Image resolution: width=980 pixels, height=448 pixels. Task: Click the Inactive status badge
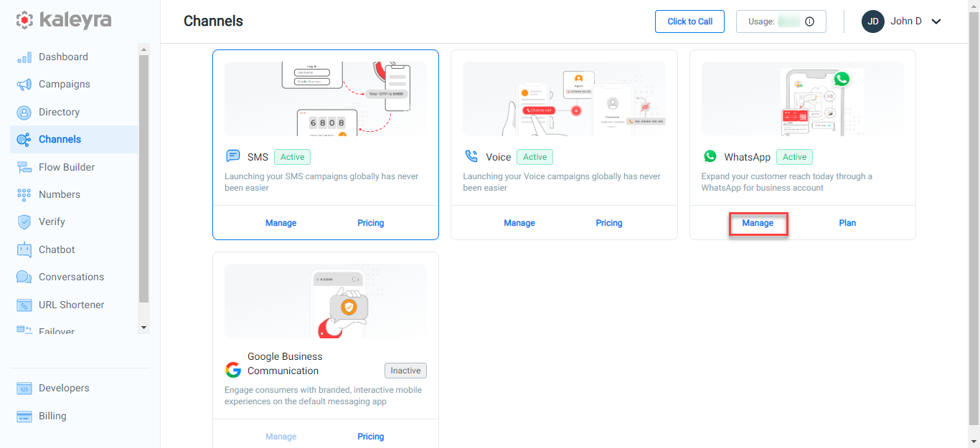point(405,371)
